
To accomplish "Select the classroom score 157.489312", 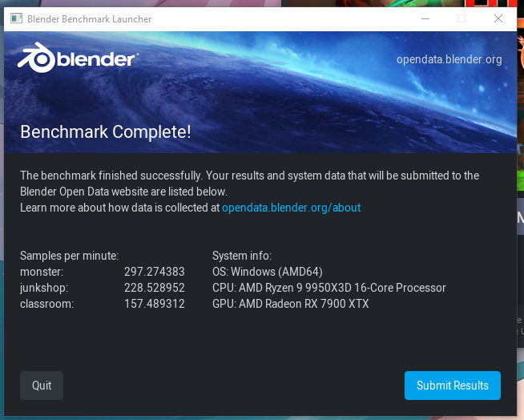I will [x=155, y=304].
